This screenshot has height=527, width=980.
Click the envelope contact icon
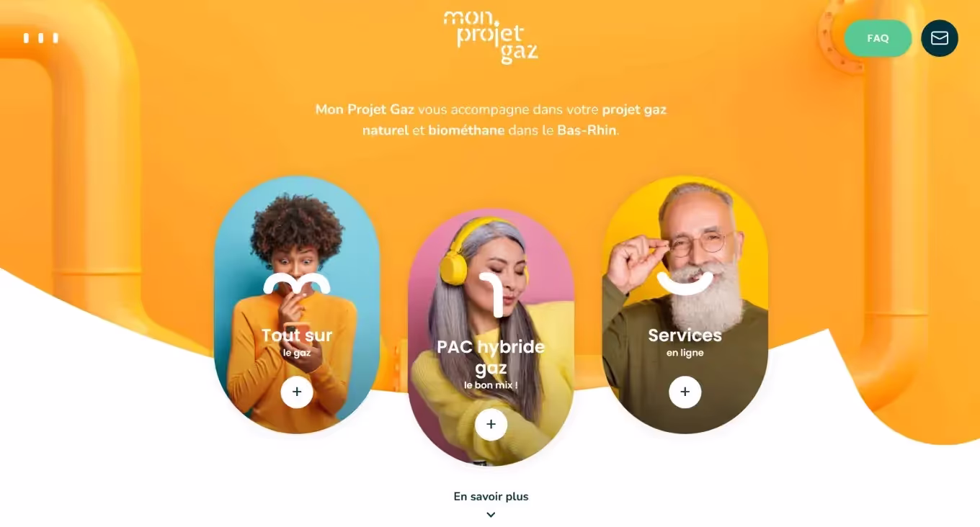(x=940, y=38)
